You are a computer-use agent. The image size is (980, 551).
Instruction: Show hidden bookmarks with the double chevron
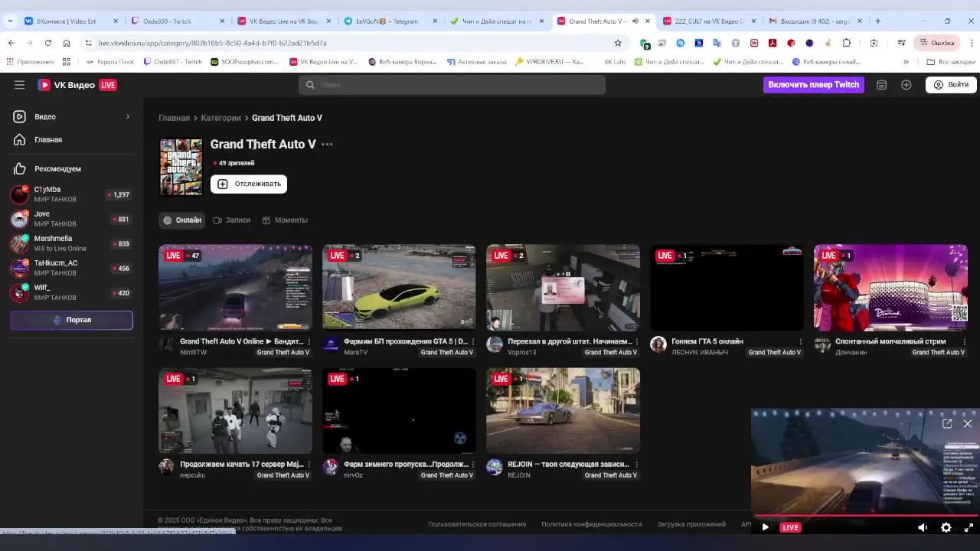(906, 62)
